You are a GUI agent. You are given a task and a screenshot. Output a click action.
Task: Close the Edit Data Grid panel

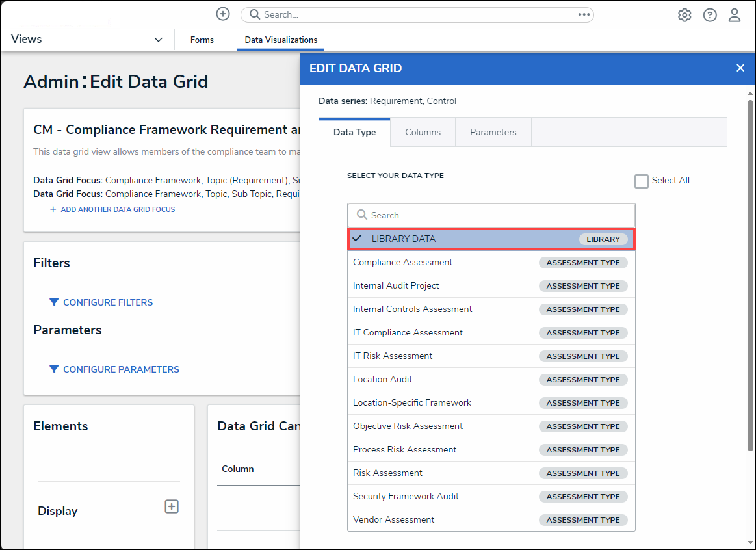tap(740, 68)
